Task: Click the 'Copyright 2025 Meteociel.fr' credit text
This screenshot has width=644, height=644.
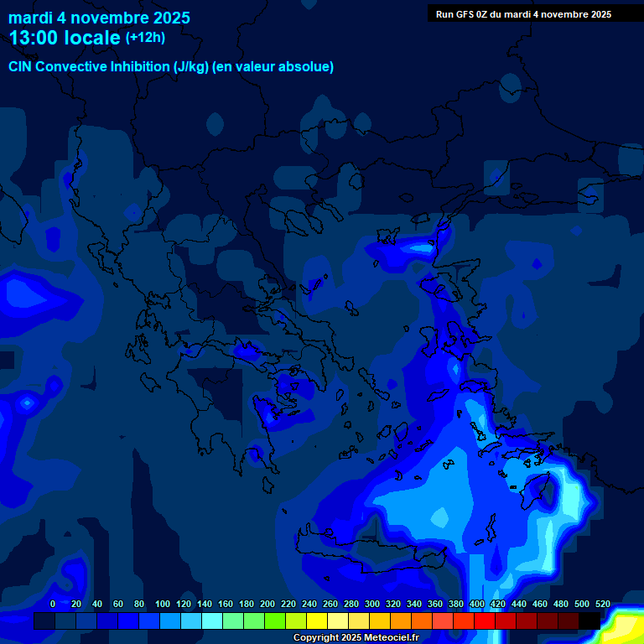Action: 356,637
